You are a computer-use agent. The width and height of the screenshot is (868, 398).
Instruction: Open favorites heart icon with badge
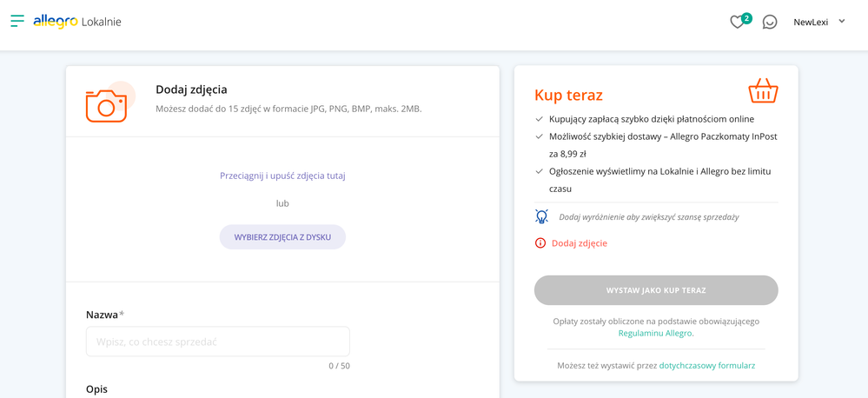tap(740, 21)
